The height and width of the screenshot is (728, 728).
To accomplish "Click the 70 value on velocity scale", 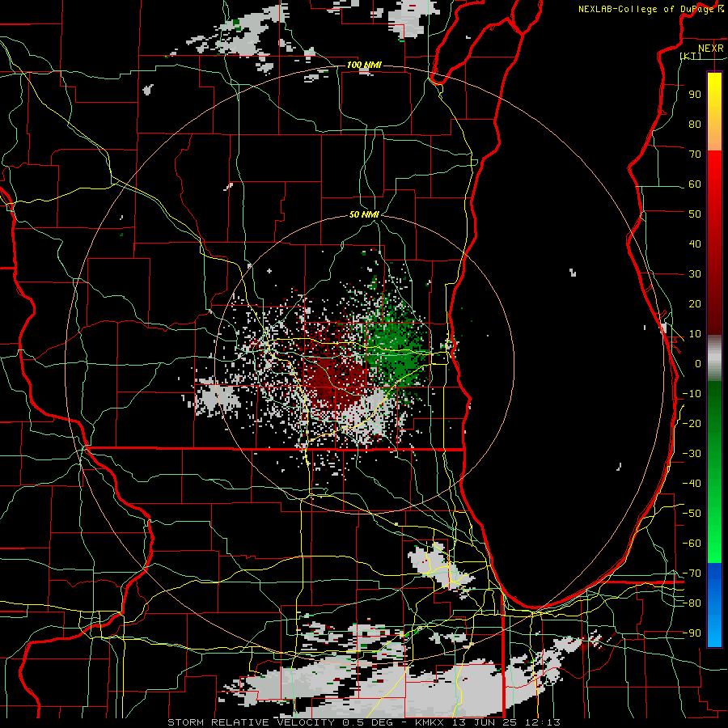I will click(695, 154).
